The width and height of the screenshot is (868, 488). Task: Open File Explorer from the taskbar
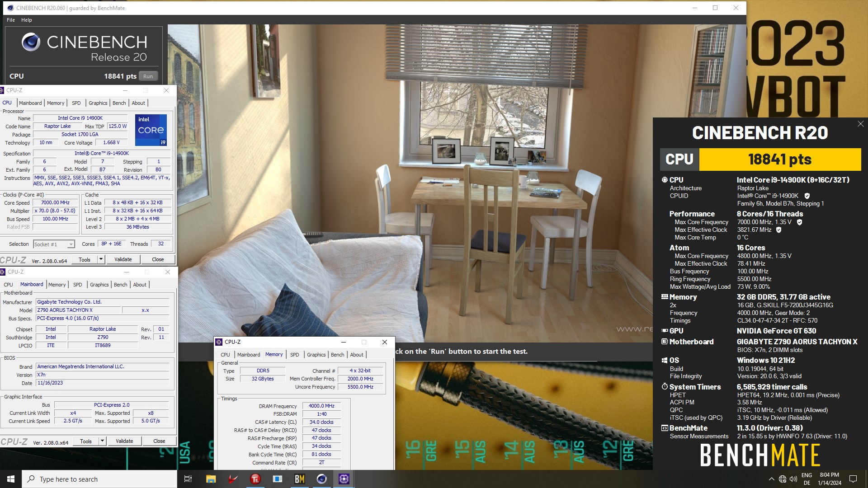(x=211, y=479)
